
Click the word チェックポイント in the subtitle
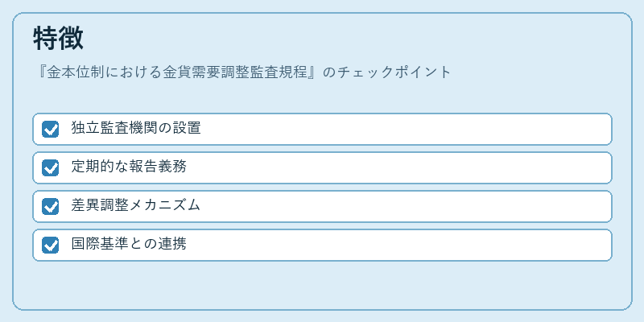(x=394, y=72)
